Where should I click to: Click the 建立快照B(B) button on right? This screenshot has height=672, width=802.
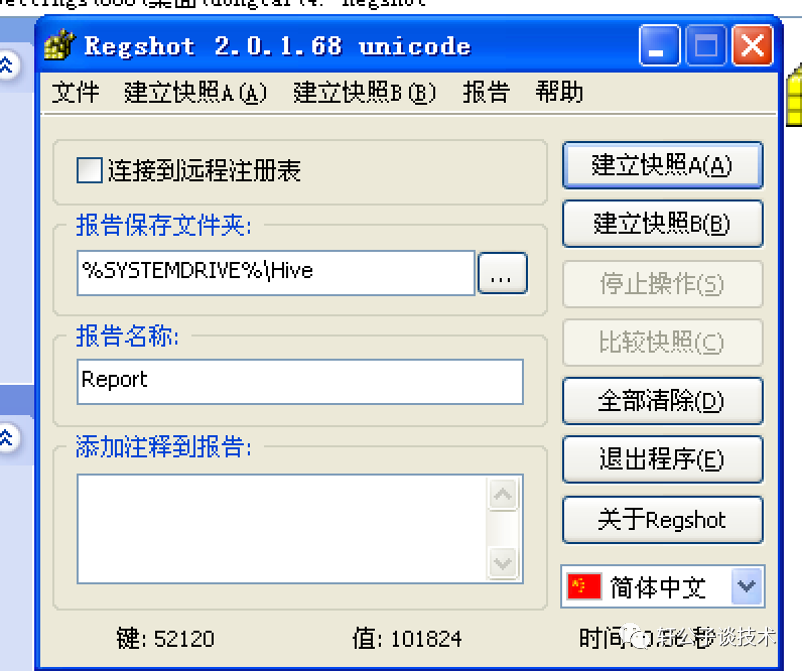coord(662,224)
